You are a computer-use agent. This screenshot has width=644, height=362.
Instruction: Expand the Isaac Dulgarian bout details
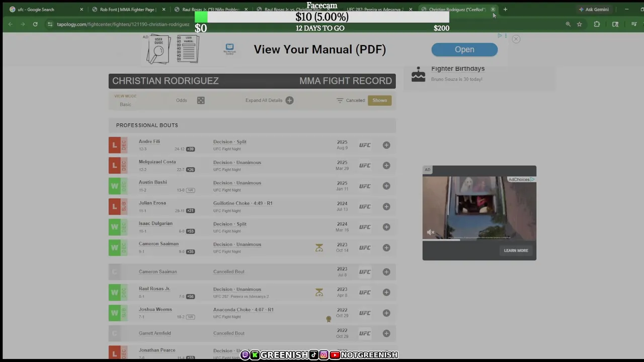386,227
